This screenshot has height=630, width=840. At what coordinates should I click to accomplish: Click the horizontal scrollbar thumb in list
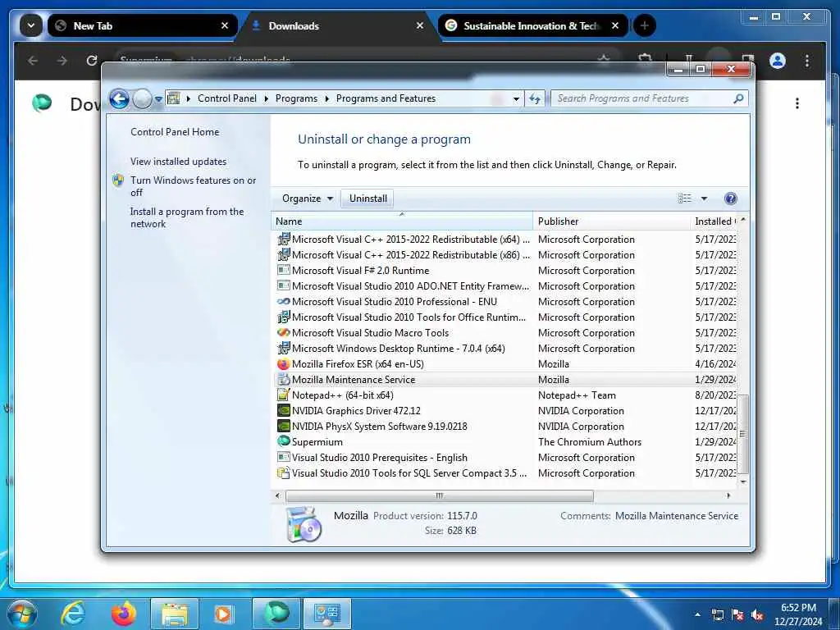coord(440,495)
